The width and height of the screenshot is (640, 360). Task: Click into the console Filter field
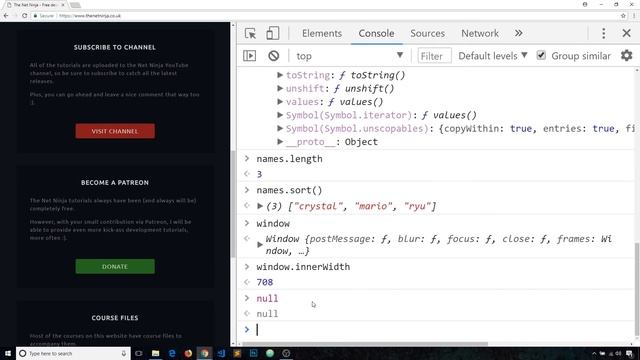coord(434,56)
